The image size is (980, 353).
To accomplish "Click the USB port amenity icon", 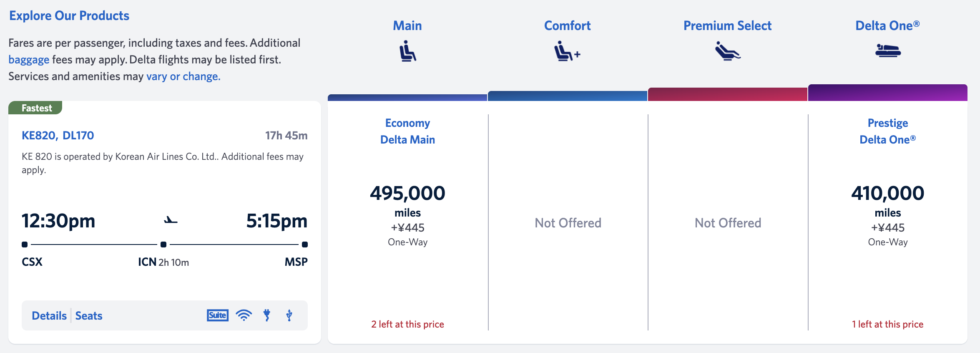I will point(289,315).
